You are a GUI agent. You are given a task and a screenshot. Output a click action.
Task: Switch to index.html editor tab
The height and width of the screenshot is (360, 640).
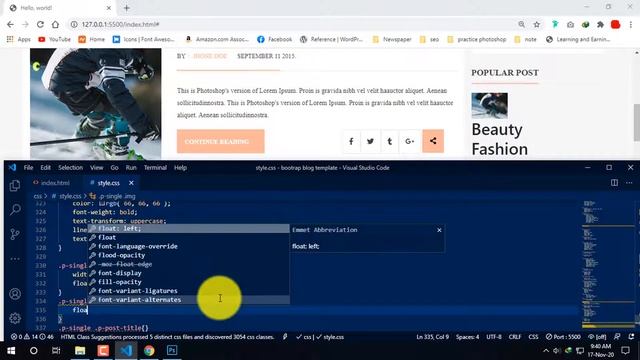(52, 183)
